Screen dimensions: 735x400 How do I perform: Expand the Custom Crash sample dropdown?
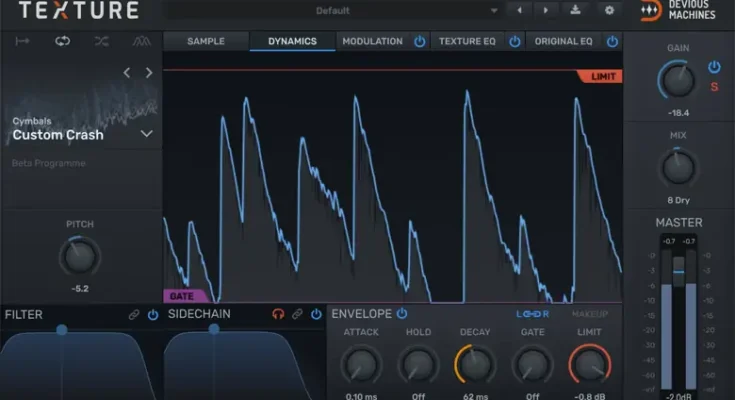click(147, 133)
